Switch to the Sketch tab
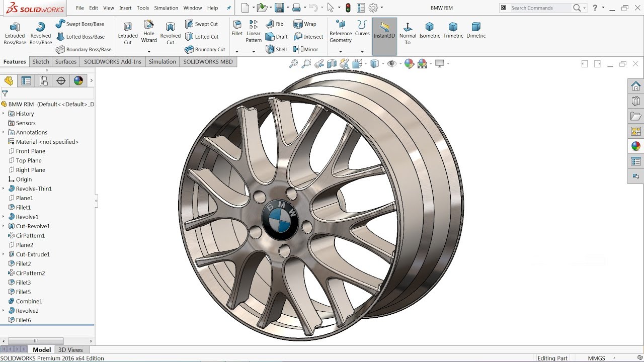The image size is (644, 362). coord(41,62)
